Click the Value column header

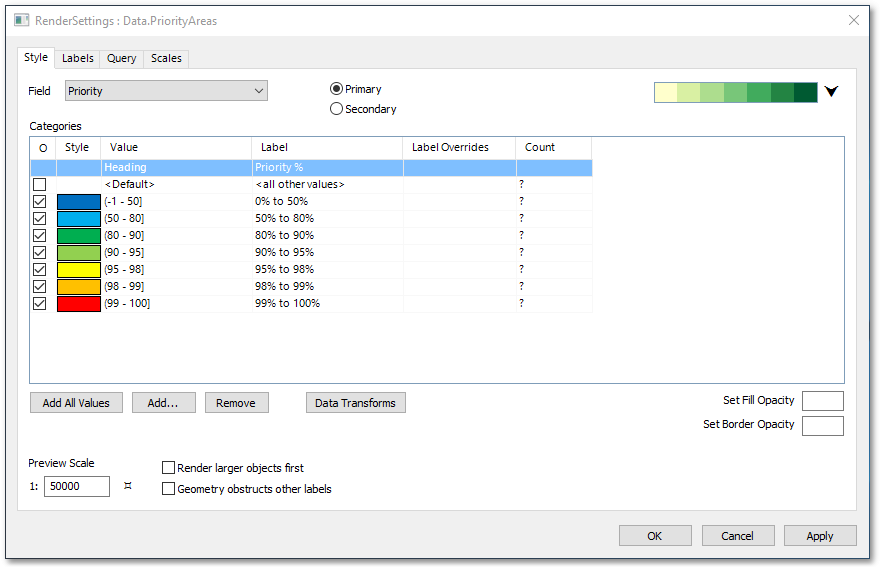[176, 148]
